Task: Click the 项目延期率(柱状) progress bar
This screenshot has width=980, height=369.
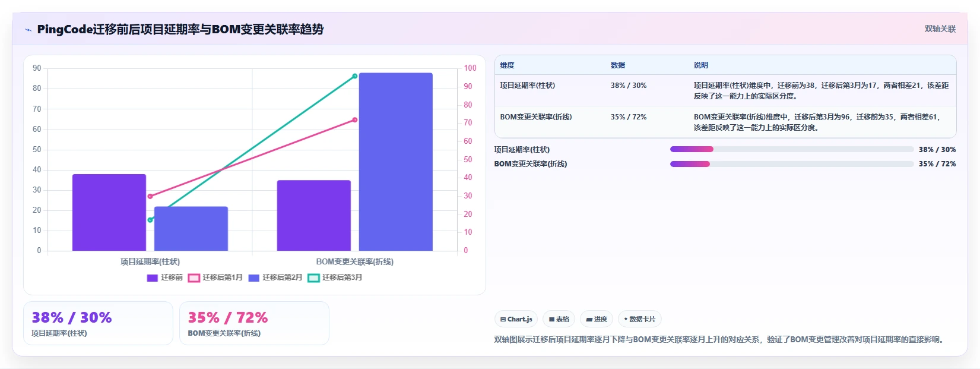Action: tap(792, 149)
